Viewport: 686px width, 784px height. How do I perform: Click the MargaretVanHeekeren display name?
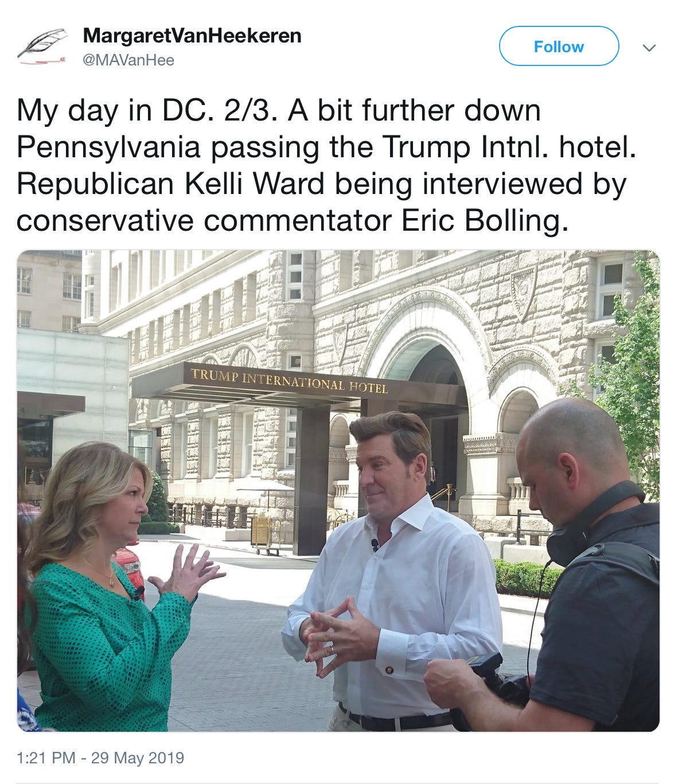192,36
